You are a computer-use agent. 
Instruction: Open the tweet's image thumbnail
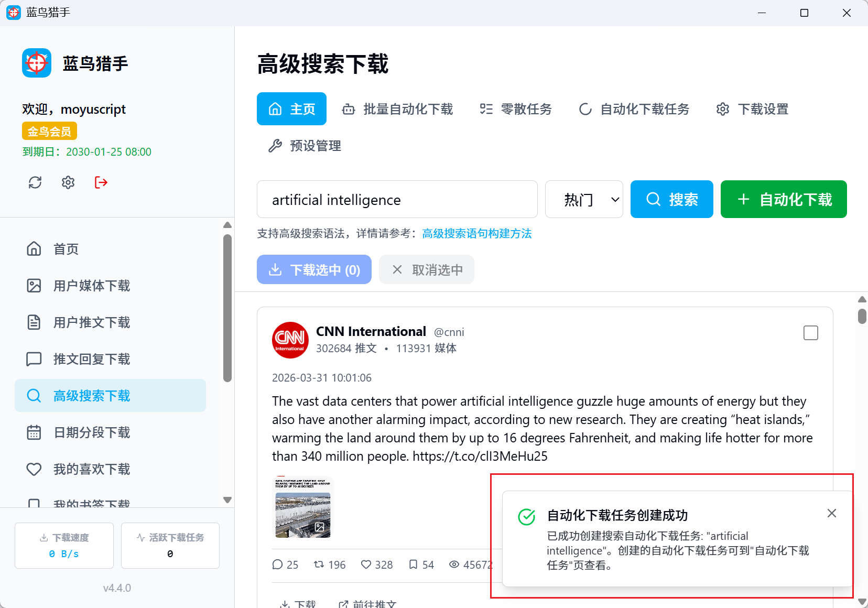[303, 507]
